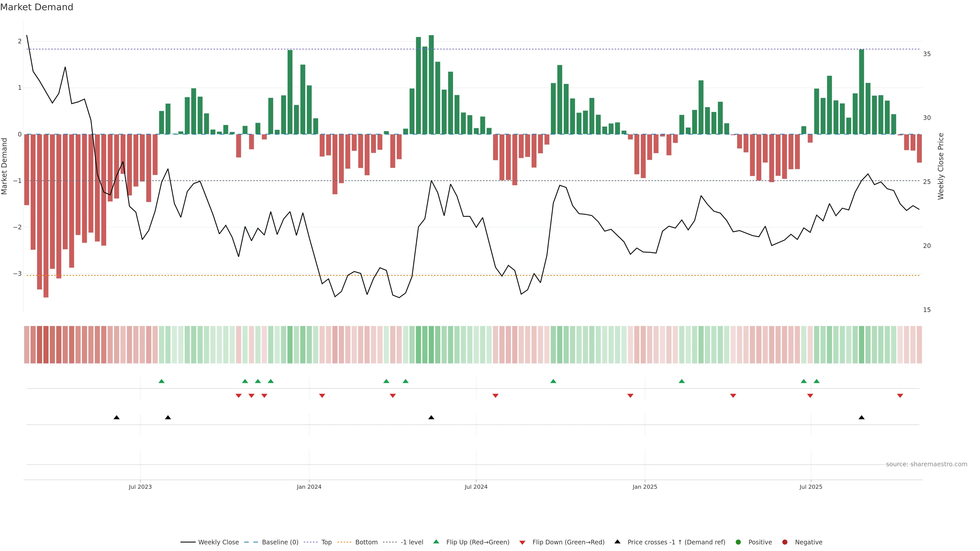Toggle the -1 level legend item
This screenshot has width=980, height=551.
[x=412, y=542]
